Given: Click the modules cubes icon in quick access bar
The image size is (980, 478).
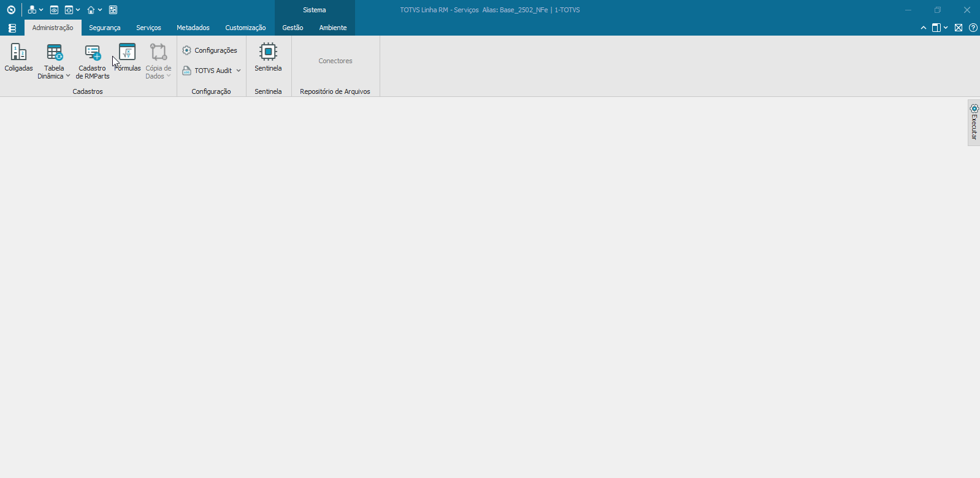Looking at the screenshot, I should tap(32, 10).
